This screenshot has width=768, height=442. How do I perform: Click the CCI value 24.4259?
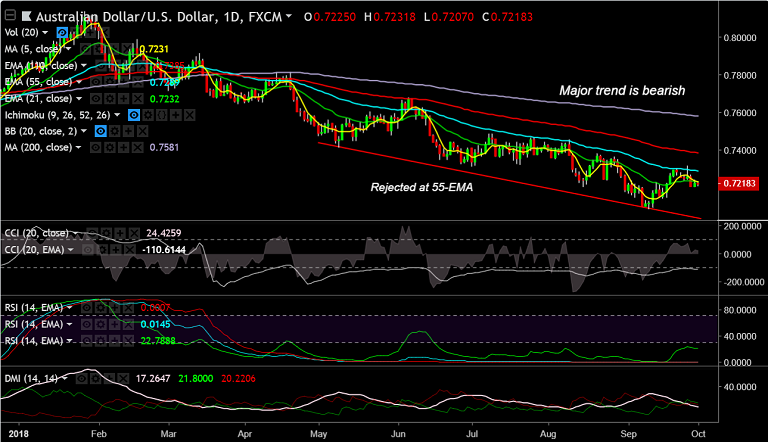coord(164,233)
